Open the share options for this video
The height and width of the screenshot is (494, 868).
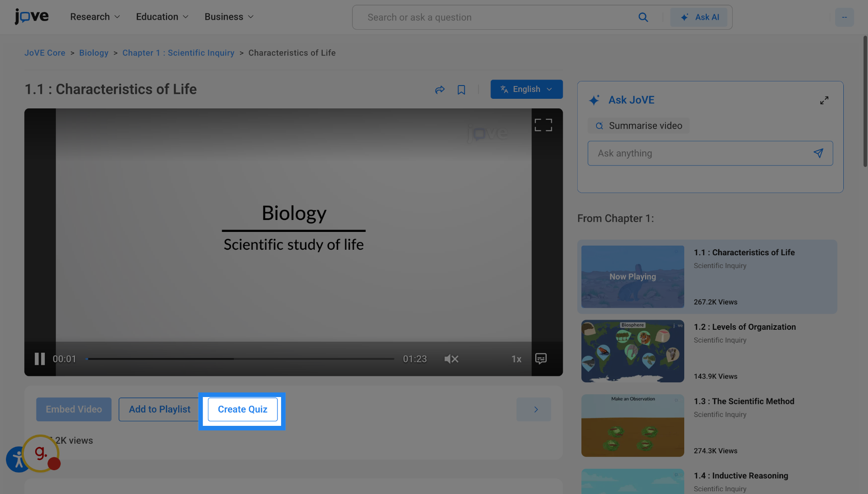[x=439, y=89]
